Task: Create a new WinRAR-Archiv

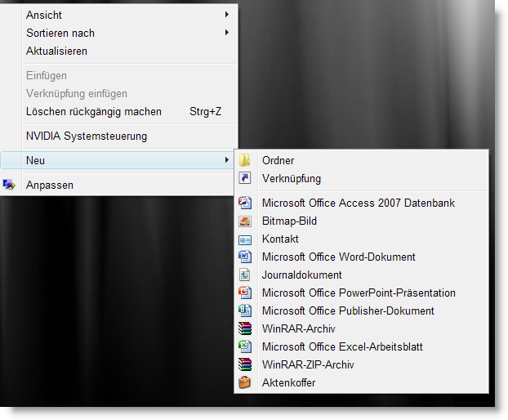Action: tap(361, 328)
